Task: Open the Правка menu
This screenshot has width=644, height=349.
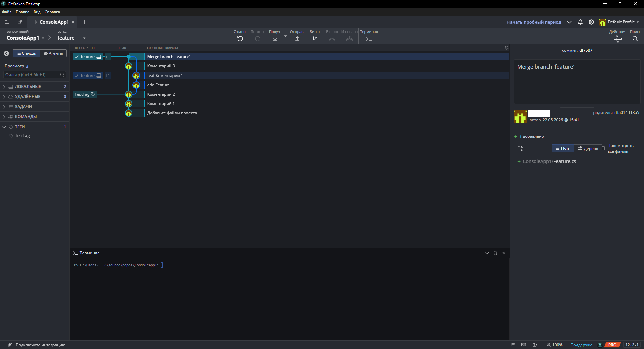Action: 22,12
